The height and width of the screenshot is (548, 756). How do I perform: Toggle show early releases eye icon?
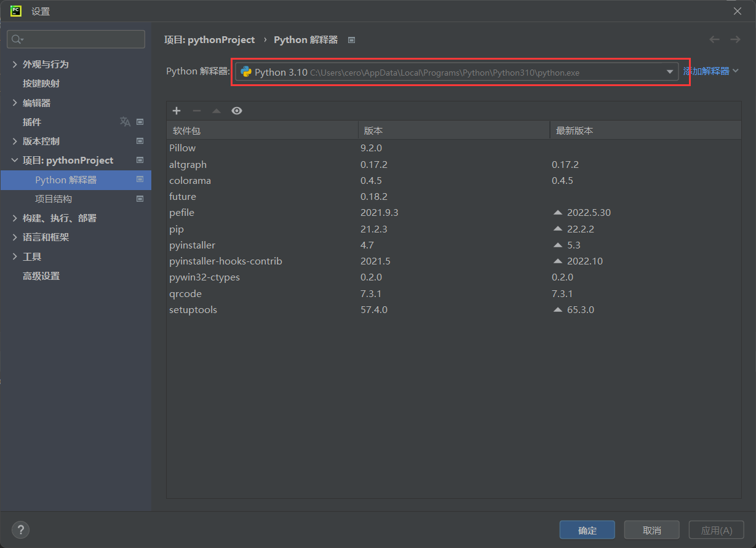tap(237, 111)
